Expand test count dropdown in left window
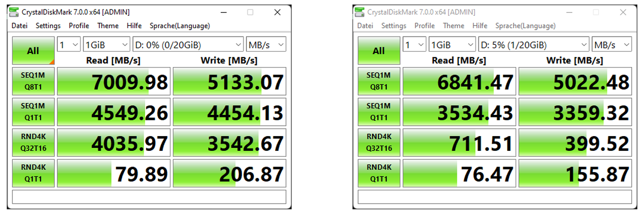This screenshot has width=644, height=213. 69,45
